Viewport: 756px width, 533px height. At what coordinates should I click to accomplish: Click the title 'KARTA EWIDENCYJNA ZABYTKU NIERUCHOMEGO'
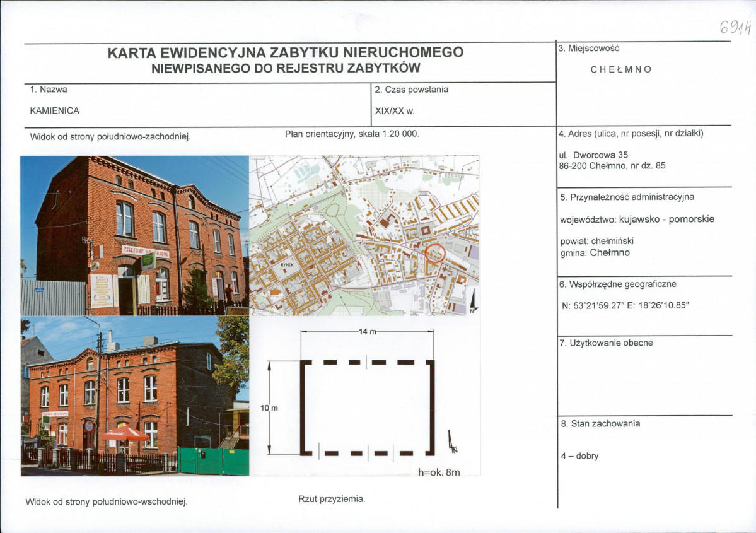tap(286, 52)
